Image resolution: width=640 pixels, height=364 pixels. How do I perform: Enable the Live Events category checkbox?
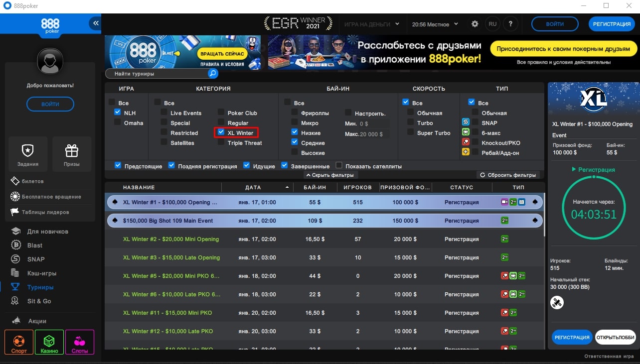164,113
